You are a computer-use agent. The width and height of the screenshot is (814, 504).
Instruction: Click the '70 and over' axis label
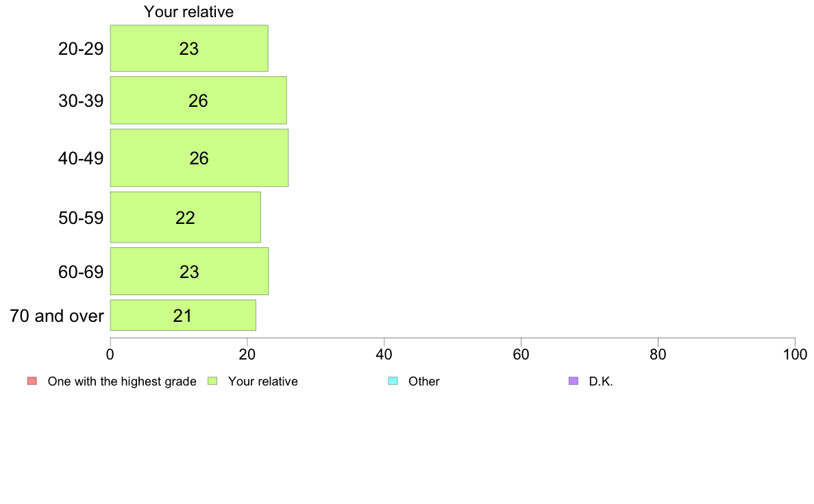57,316
